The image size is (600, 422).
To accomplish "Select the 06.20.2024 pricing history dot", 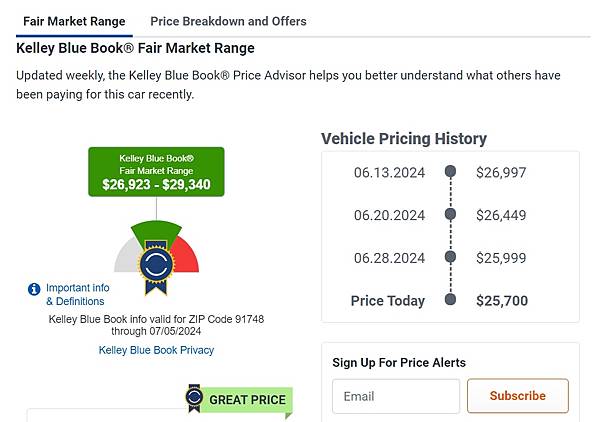I will point(450,215).
